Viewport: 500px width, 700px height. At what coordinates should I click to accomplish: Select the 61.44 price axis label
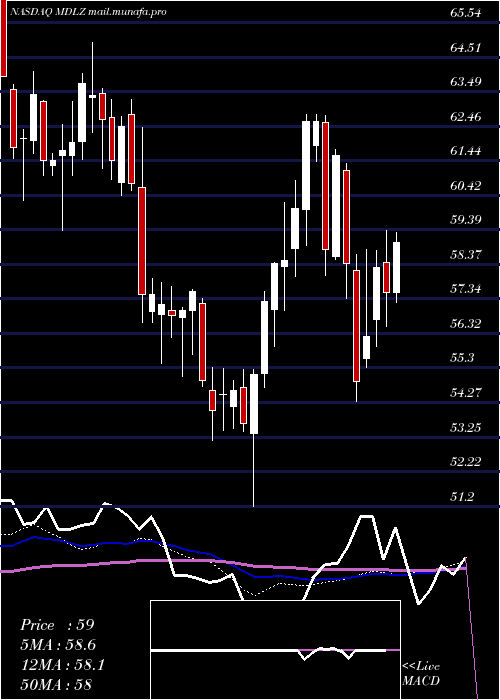[x=466, y=151]
